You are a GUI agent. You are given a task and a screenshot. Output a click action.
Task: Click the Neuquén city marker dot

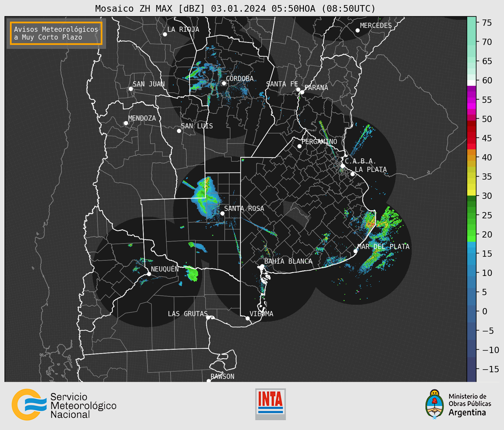pos(149,274)
